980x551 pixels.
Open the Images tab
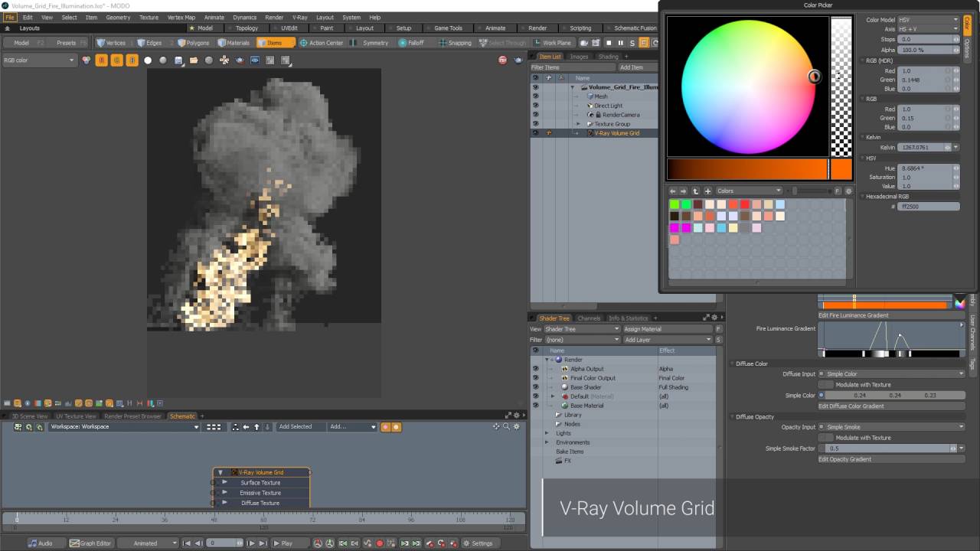click(x=579, y=56)
